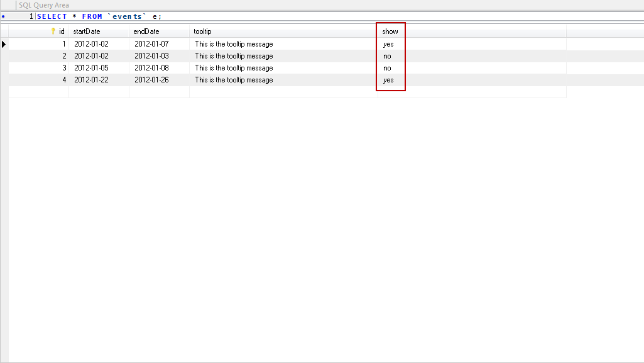
Task: Sort by the show column header
Action: tap(472, 31)
